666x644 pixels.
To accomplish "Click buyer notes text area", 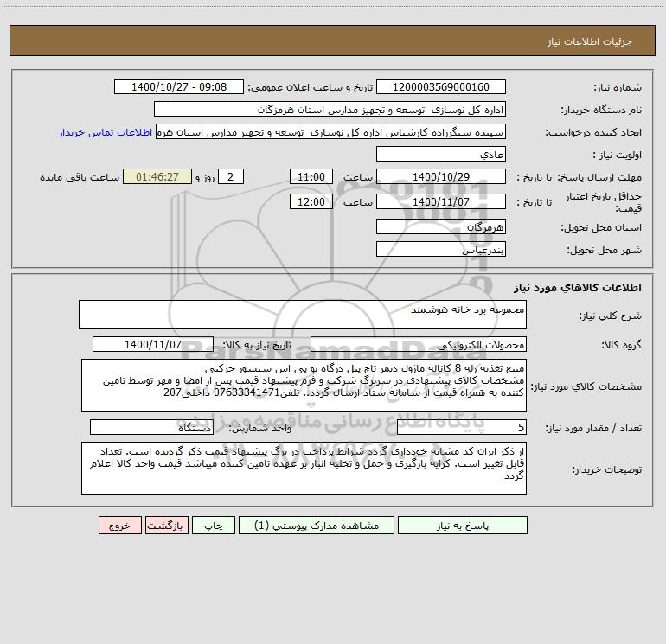I will [304, 469].
